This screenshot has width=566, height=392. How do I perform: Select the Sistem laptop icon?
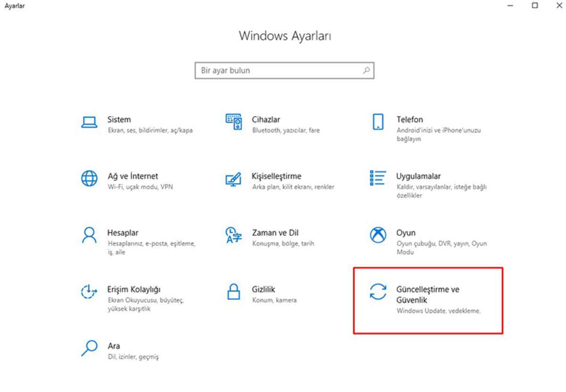click(91, 122)
